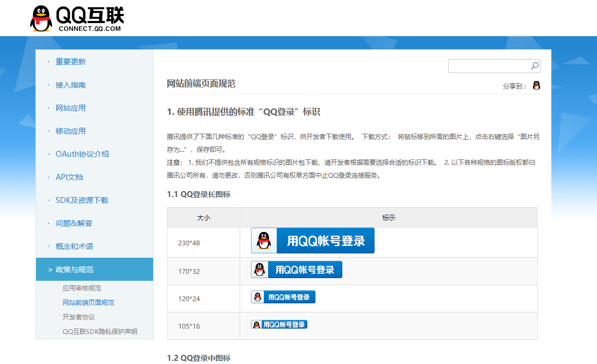Go to SDK及资源下载 section
597x364 pixels.
click(82, 200)
